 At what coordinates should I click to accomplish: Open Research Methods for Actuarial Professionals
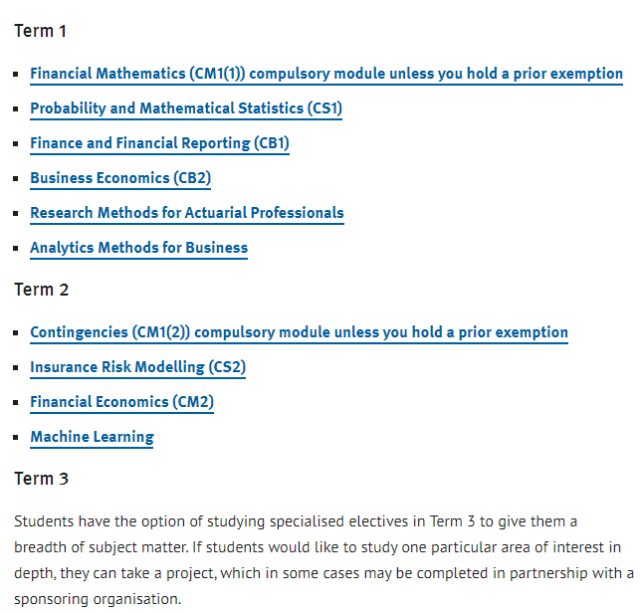click(x=187, y=213)
